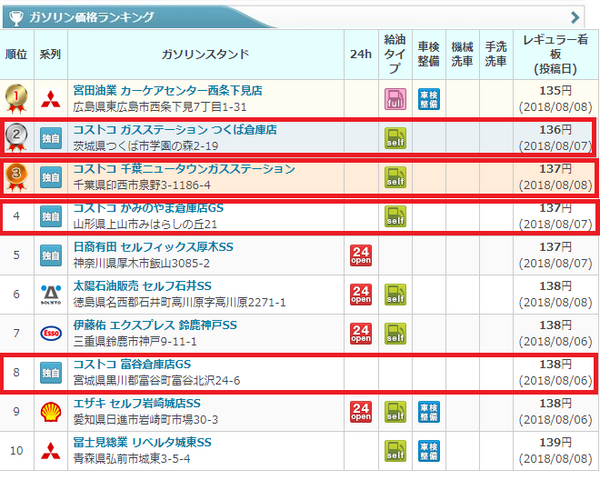Click the self-service icon for かみのやま倉庫店
The width and height of the screenshot is (600, 480).
395,217
